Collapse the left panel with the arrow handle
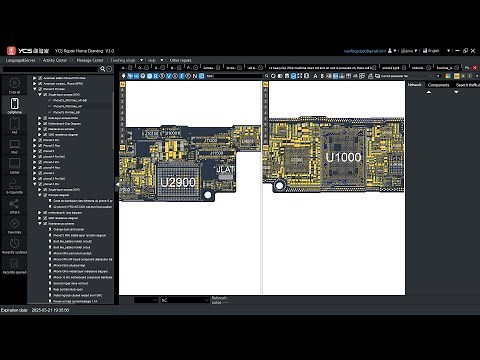This screenshot has height=360, width=480. pyautogui.click(x=117, y=184)
